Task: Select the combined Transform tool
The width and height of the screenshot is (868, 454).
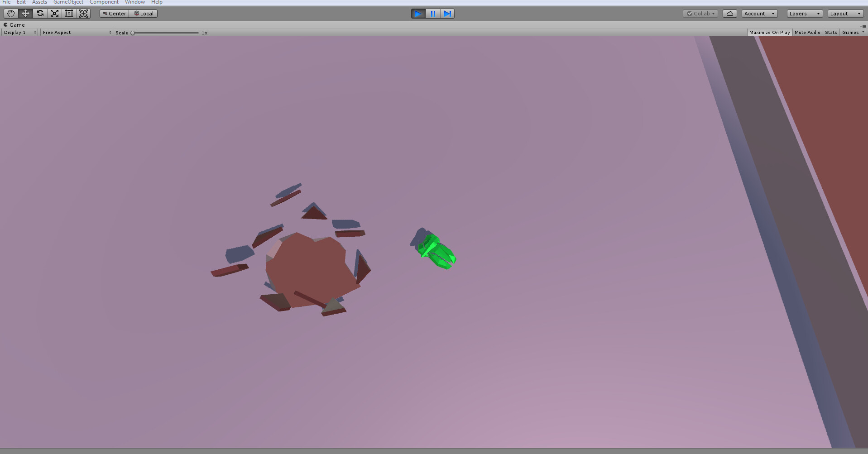Action: (x=84, y=14)
